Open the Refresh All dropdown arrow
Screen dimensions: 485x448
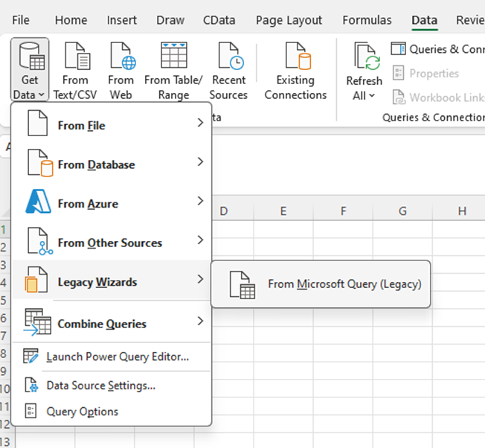(371, 96)
